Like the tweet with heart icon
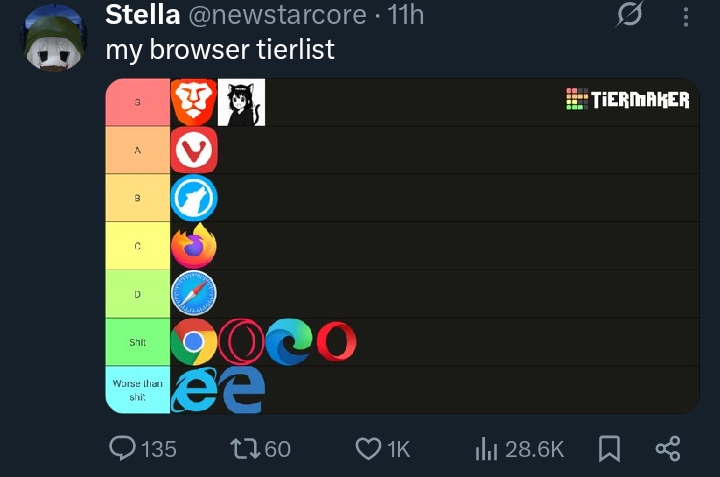Image resolution: width=720 pixels, height=477 pixels. tap(368, 449)
